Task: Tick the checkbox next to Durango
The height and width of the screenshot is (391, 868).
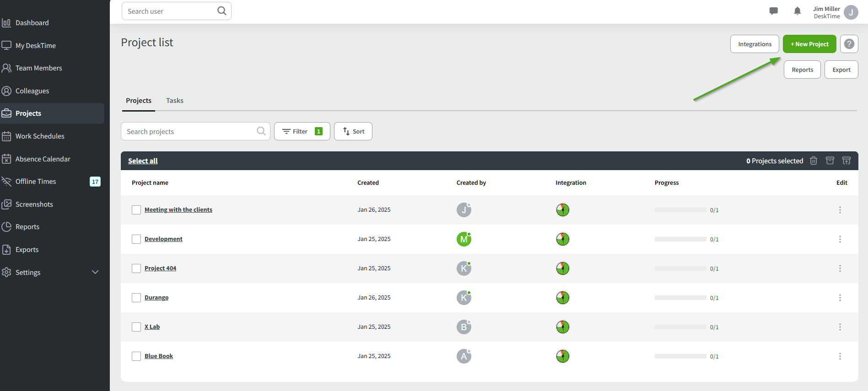Action: click(x=136, y=298)
